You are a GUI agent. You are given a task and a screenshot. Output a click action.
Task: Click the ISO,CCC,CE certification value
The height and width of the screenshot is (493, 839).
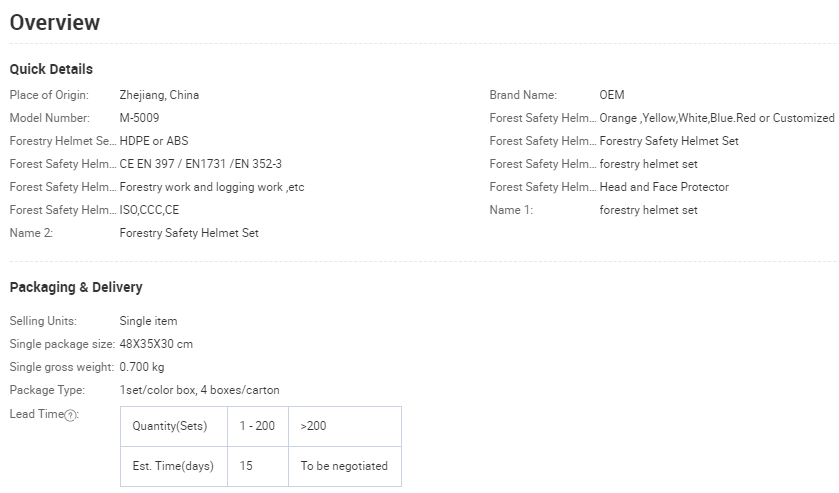(149, 210)
